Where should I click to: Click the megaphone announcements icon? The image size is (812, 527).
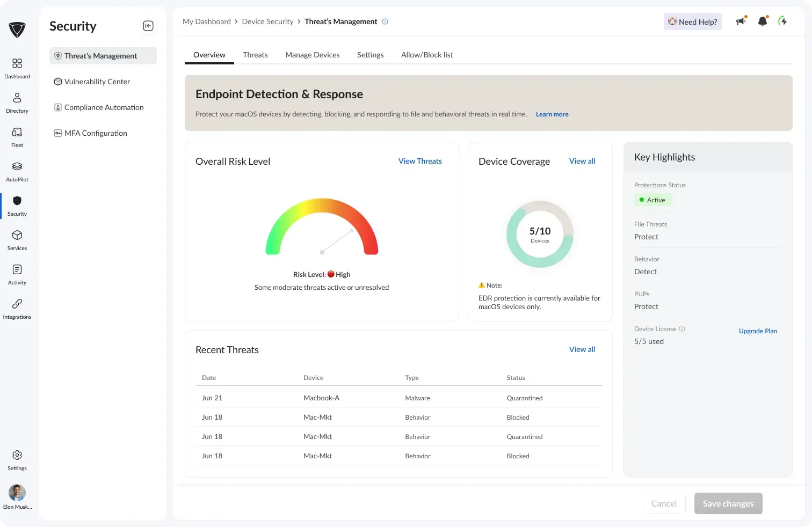pyautogui.click(x=741, y=21)
